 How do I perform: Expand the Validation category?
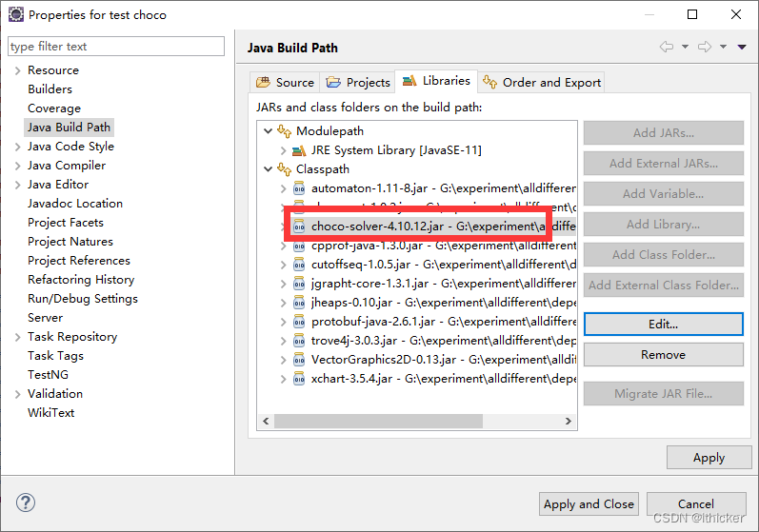[x=17, y=394]
